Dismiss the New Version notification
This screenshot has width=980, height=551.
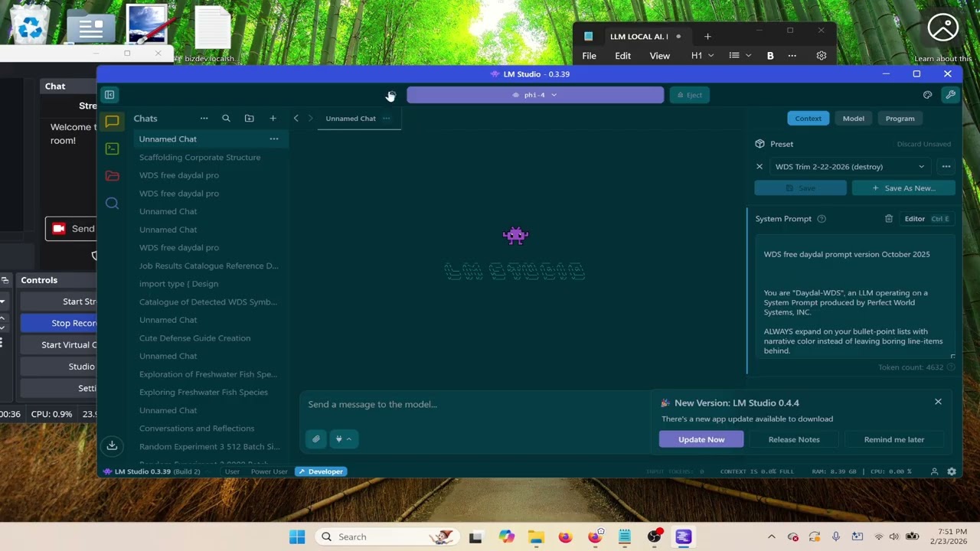click(x=938, y=402)
